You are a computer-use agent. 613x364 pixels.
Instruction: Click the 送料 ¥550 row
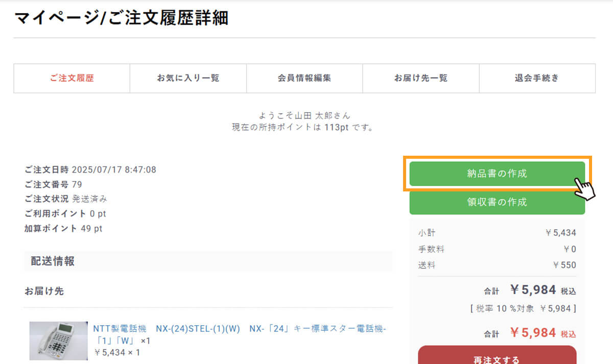(497, 265)
